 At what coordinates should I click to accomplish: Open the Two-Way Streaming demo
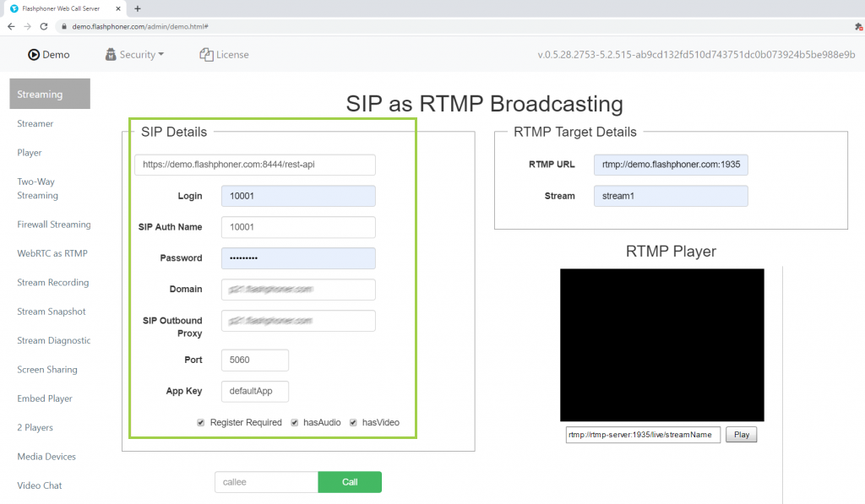click(37, 188)
